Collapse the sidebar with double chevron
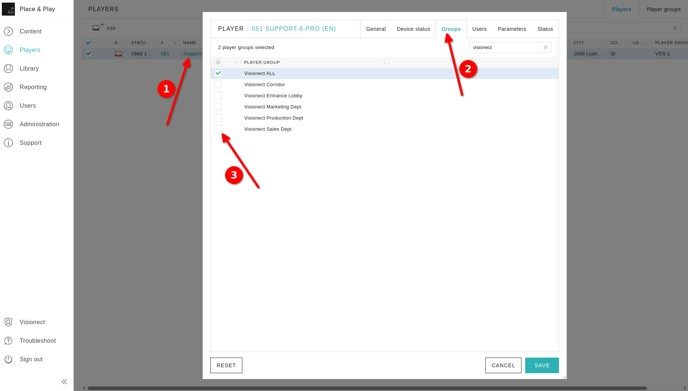The image size is (688, 391). coord(64,381)
